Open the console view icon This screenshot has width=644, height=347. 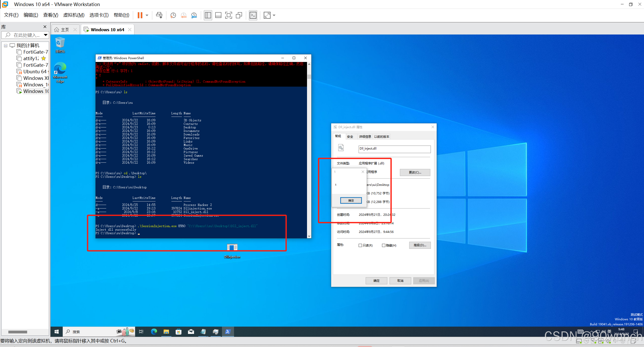pos(253,15)
